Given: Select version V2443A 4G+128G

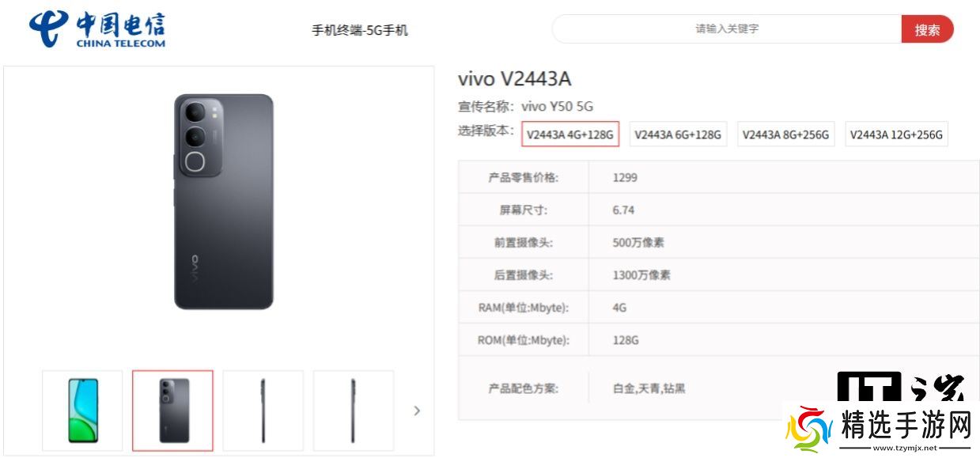Looking at the screenshot, I should coord(570,134).
